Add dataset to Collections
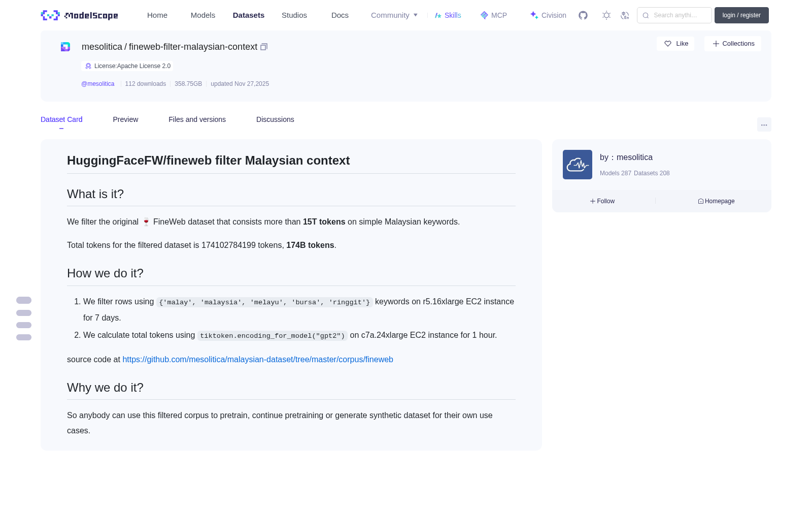The image size is (812, 508). pyautogui.click(x=733, y=44)
